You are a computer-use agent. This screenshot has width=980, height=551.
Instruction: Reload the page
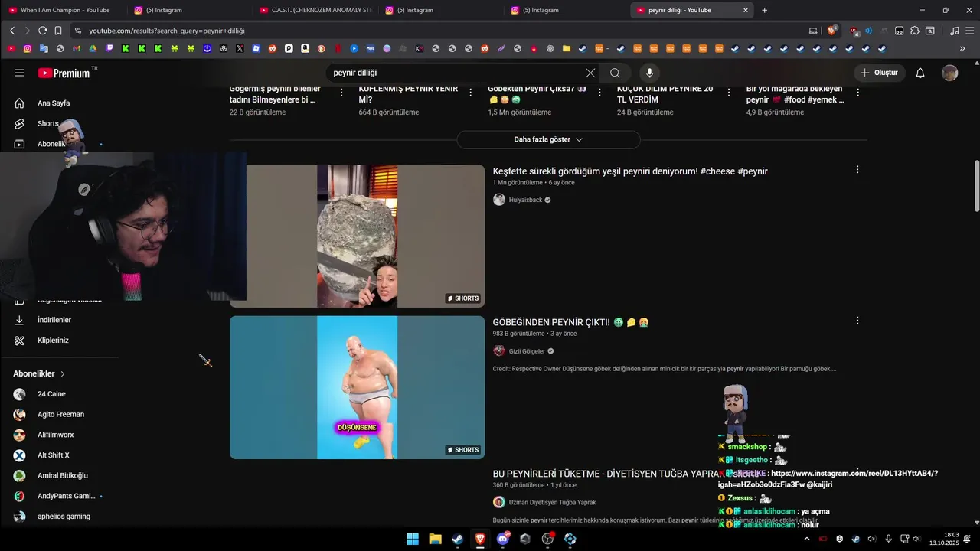[43, 31]
